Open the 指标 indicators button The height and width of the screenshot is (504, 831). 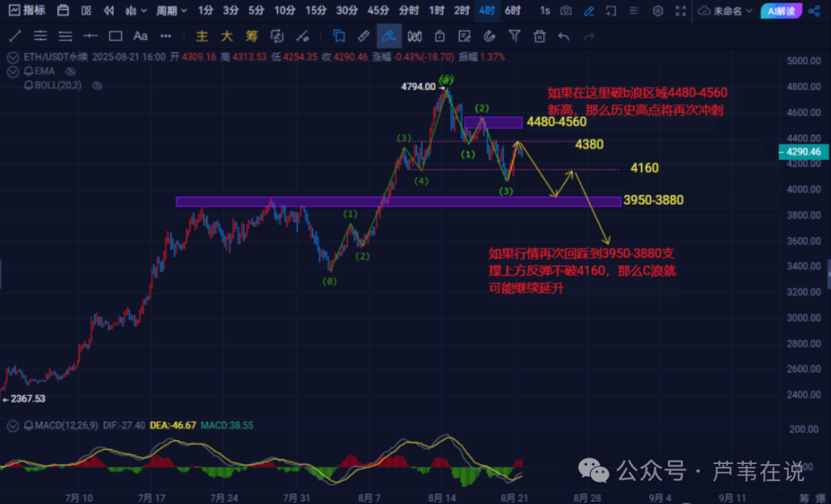pyautogui.click(x=26, y=11)
